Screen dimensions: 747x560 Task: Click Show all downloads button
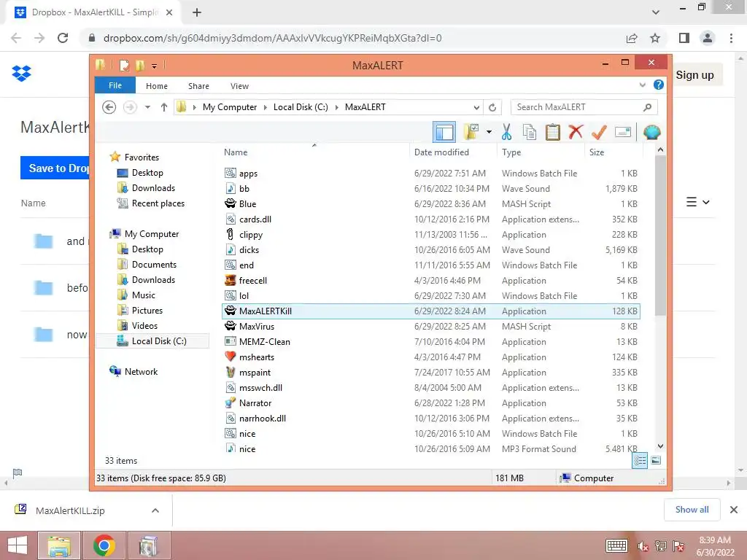(692, 510)
